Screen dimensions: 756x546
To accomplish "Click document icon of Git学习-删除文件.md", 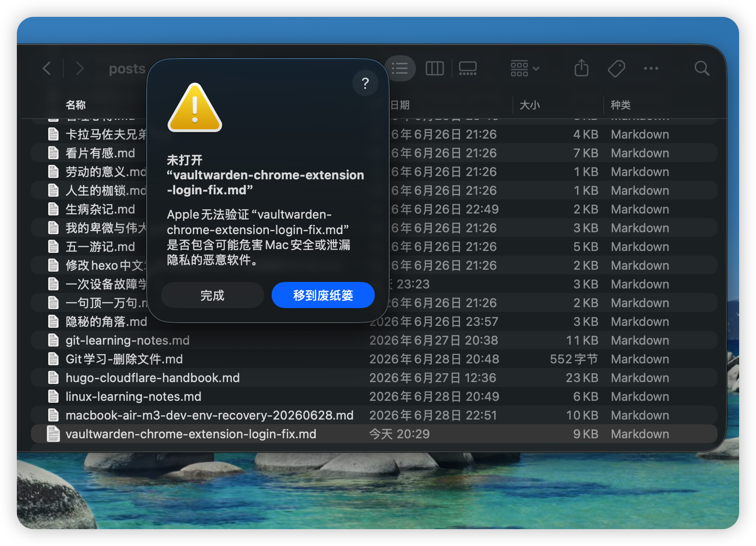I will click(x=53, y=359).
